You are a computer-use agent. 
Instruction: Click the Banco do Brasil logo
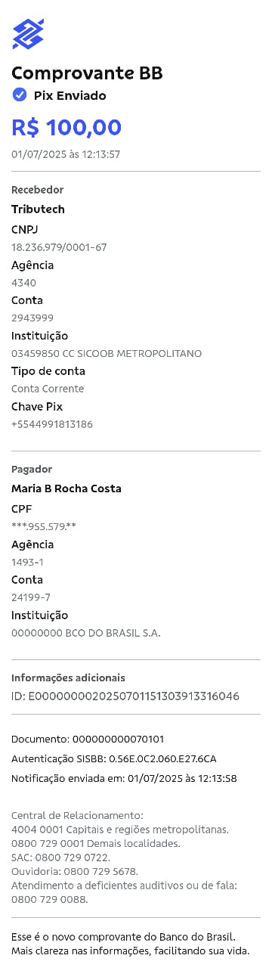(28, 34)
